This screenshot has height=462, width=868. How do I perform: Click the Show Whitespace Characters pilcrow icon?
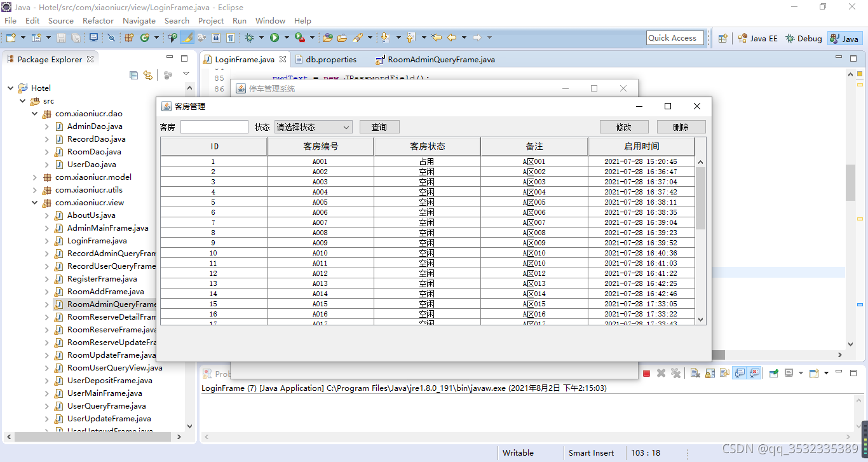pos(230,37)
